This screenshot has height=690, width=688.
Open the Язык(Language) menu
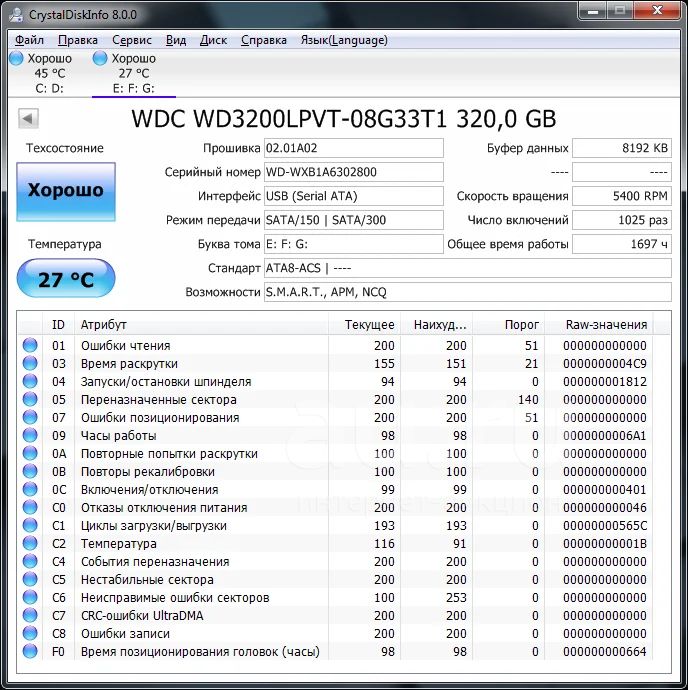pos(344,40)
